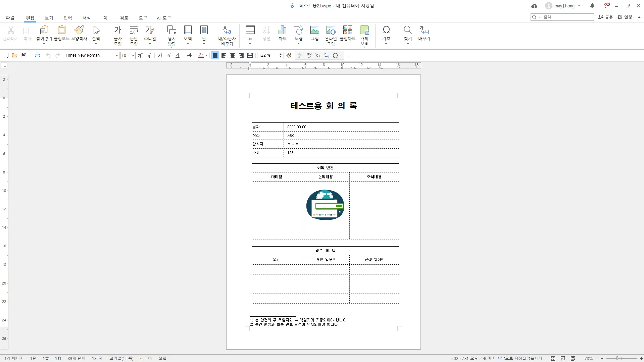Open 설정 settings in top right
Viewport: 644px width, 362px height.
(x=625, y=17)
